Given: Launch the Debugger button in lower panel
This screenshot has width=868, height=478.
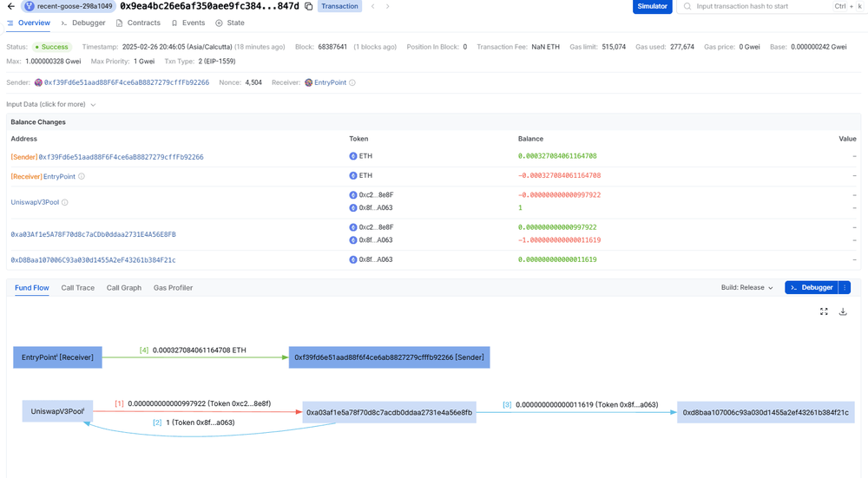Looking at the screenshot, I should point(811,288).
